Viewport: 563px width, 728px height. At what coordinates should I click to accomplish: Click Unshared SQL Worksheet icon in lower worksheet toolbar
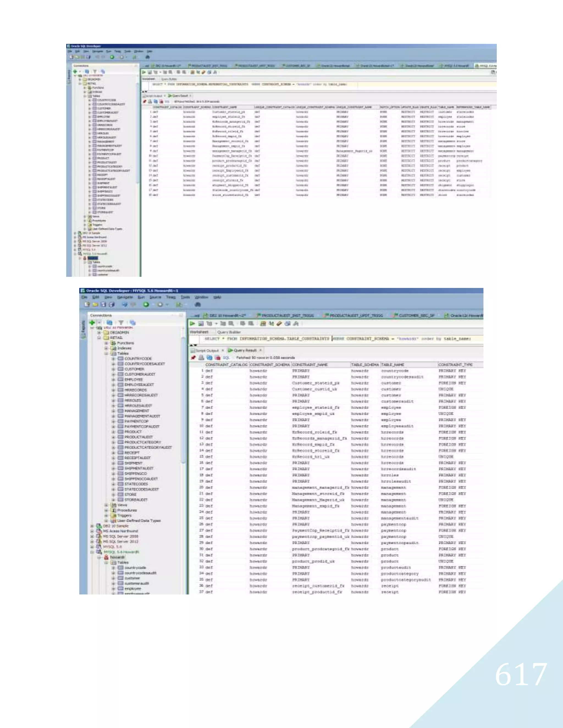click(x=263, y=324)
